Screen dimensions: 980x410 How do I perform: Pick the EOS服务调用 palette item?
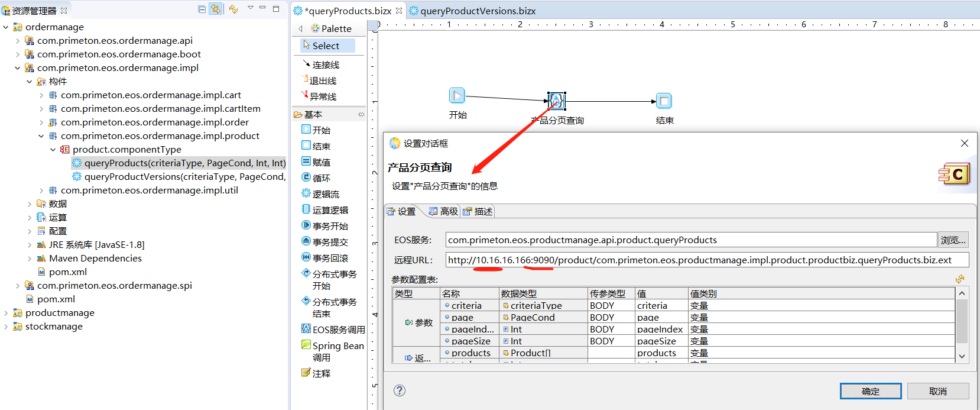point(338,330)
